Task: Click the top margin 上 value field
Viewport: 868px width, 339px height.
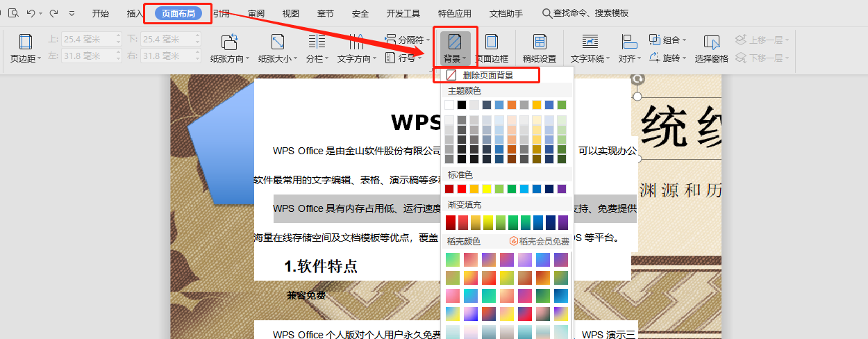Action: (x=92, y=40)
